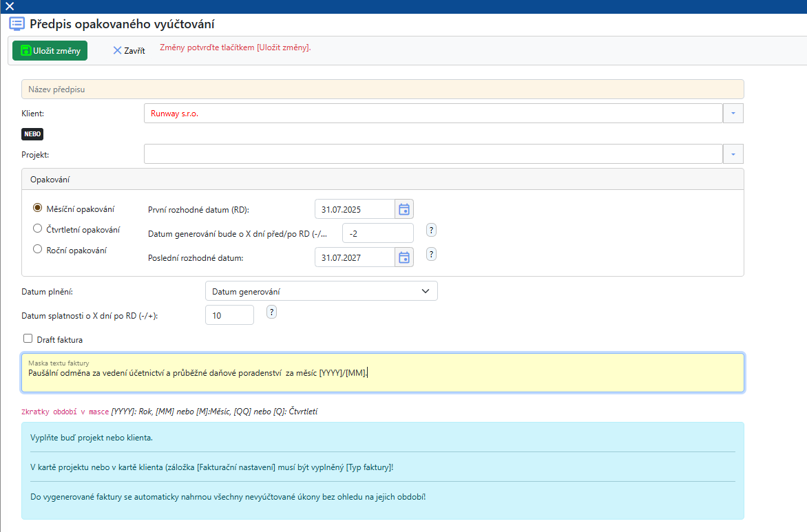Select Čtvrtletní opakování radio button
The image size is (807, 532).
tap(38, 228)
